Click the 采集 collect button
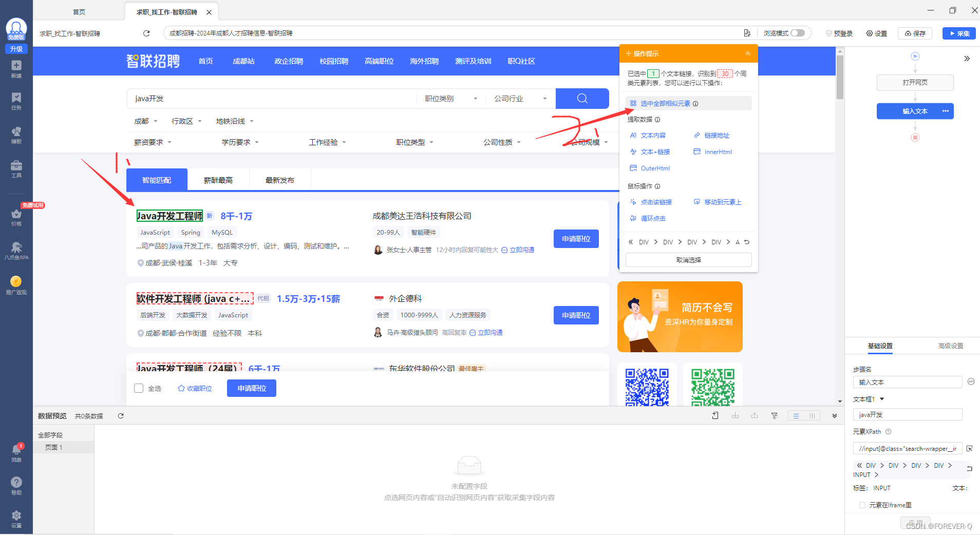Image resolution: width=980 pixels, height=535 pixels. [959, 33]
